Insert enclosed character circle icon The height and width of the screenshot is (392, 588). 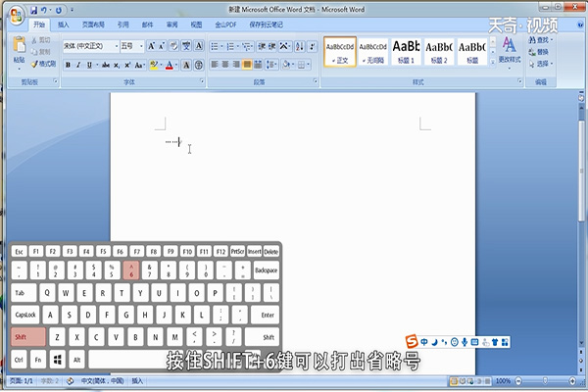199,66
